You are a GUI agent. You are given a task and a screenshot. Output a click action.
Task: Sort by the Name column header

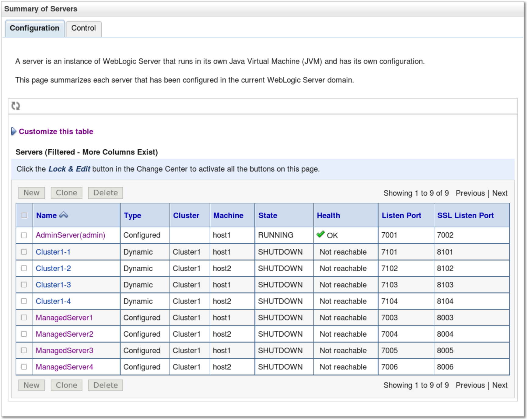47,215
